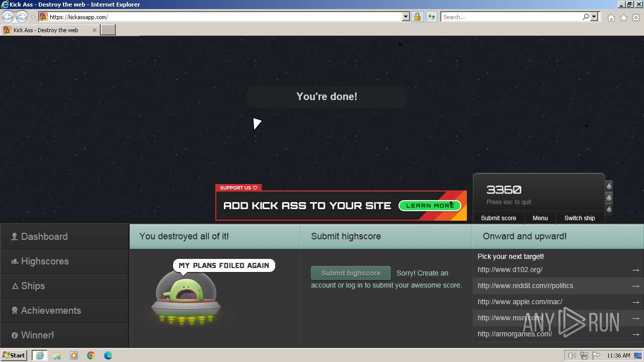Screen dimensions: 644x362
Task: Open the Tools gear icon
Action: 636,18
